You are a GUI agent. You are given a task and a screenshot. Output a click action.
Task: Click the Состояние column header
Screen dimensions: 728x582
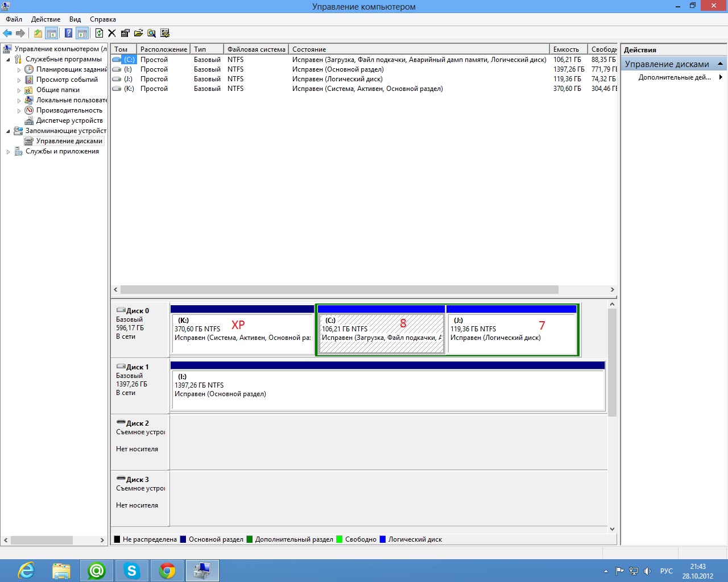point(419,49)
